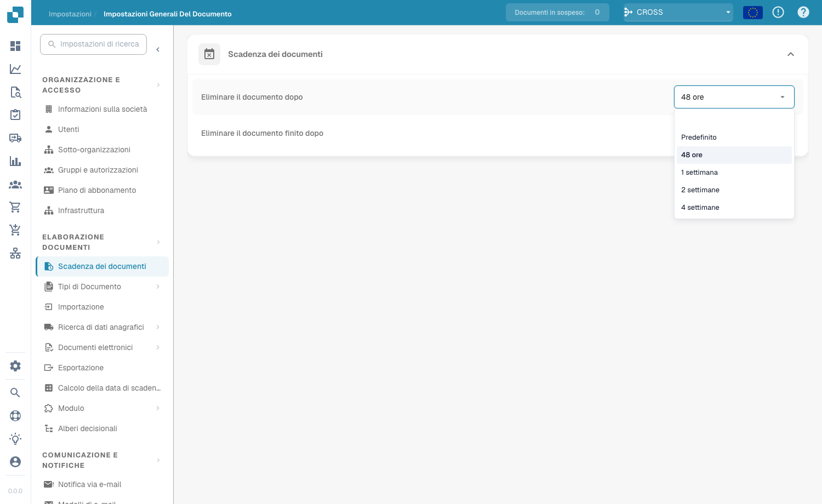Open Informazioni sulla società settings

(x=102, y=109)
